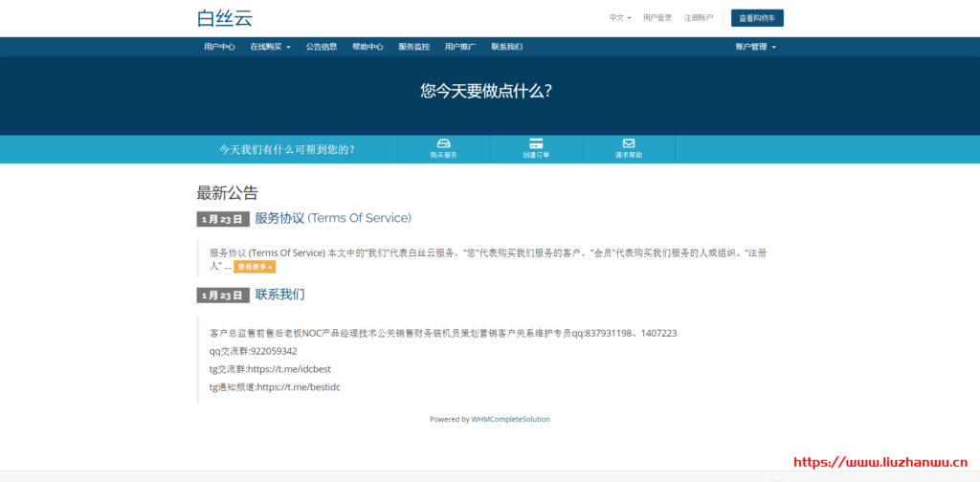Click the 白丝云 site logo
The image size is (980, 482).
tap(225, 17)
